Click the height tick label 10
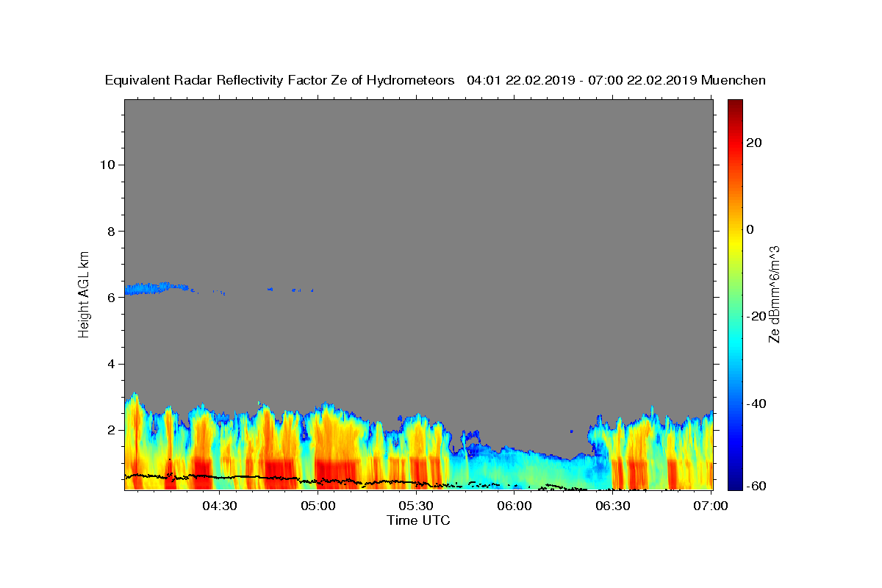 click(107, 165)
